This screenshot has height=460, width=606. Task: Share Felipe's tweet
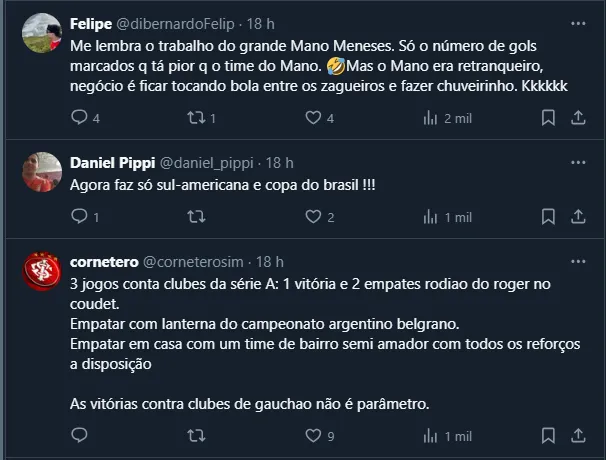tap(577, 118)
